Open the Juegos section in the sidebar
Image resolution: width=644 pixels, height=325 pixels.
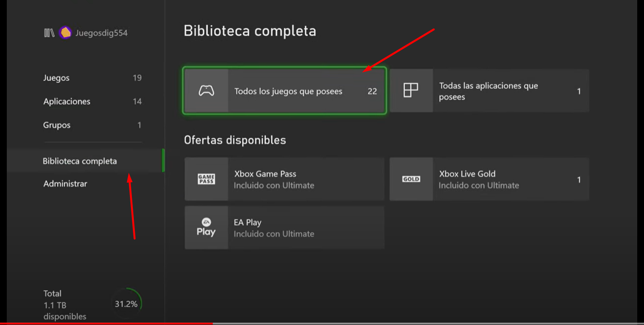(92, 78)
